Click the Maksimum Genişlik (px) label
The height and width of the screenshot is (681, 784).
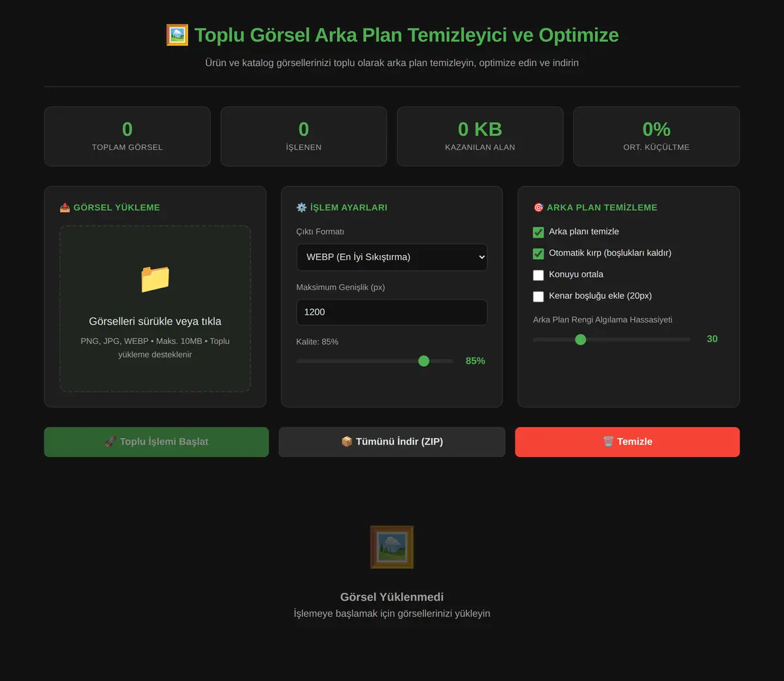click(x=340, y=287)
